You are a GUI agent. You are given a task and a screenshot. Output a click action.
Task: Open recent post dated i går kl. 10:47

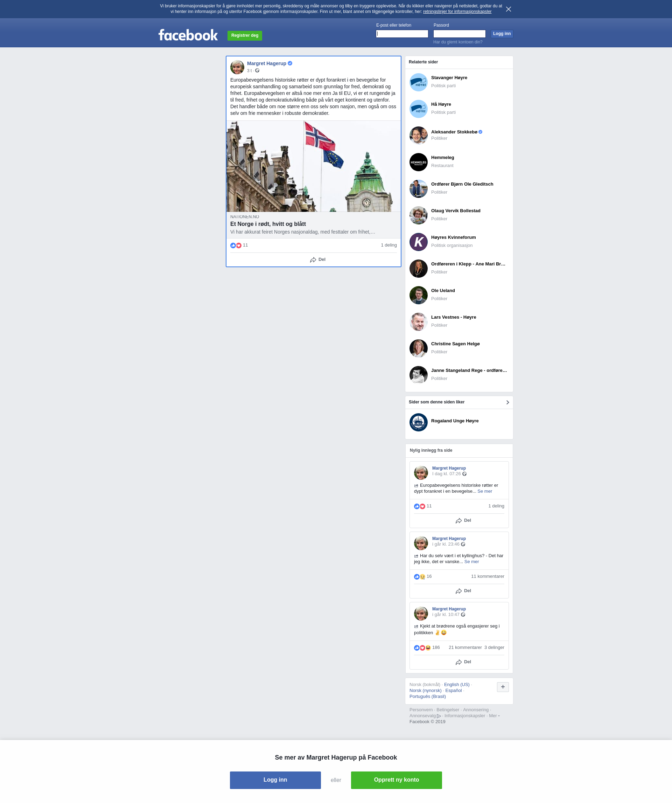(446, 615)
